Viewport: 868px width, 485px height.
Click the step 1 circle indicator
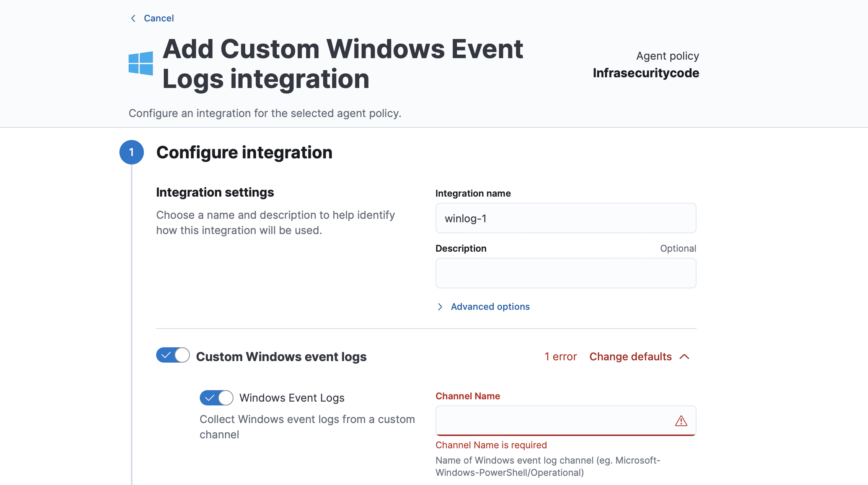point(131,152)
